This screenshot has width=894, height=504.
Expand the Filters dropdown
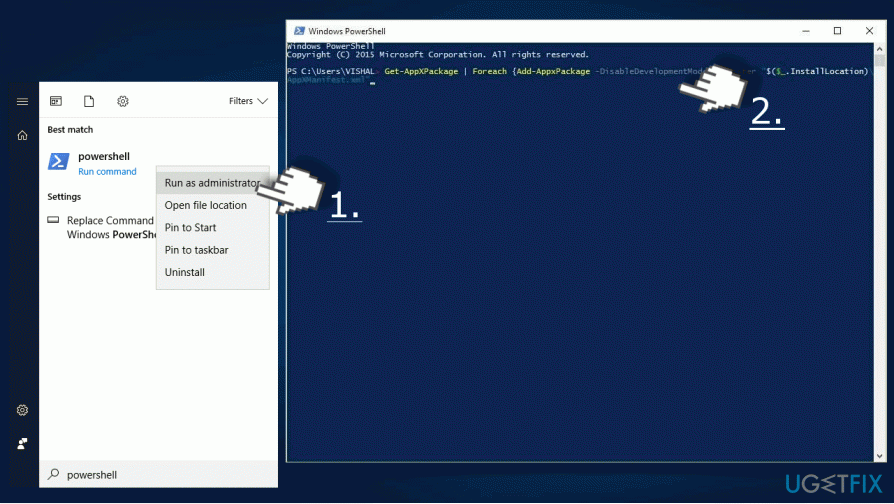[248, 101]
